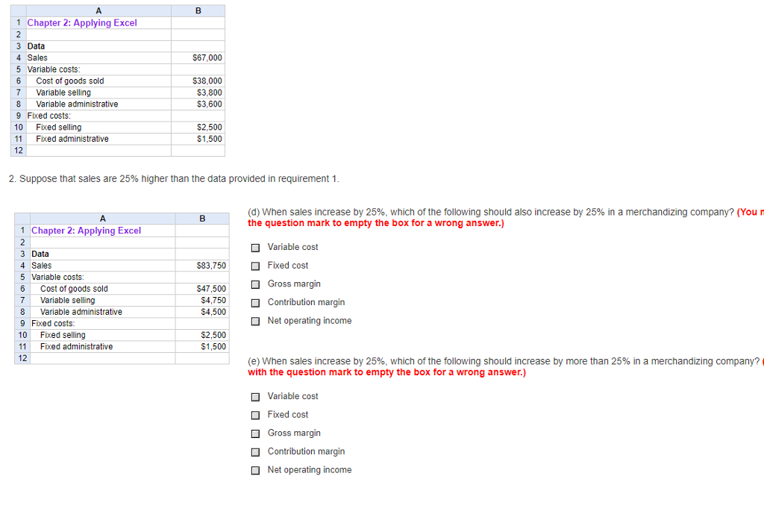
Task: Click column header B in the top spreadsheet
Action: point(198,10)
